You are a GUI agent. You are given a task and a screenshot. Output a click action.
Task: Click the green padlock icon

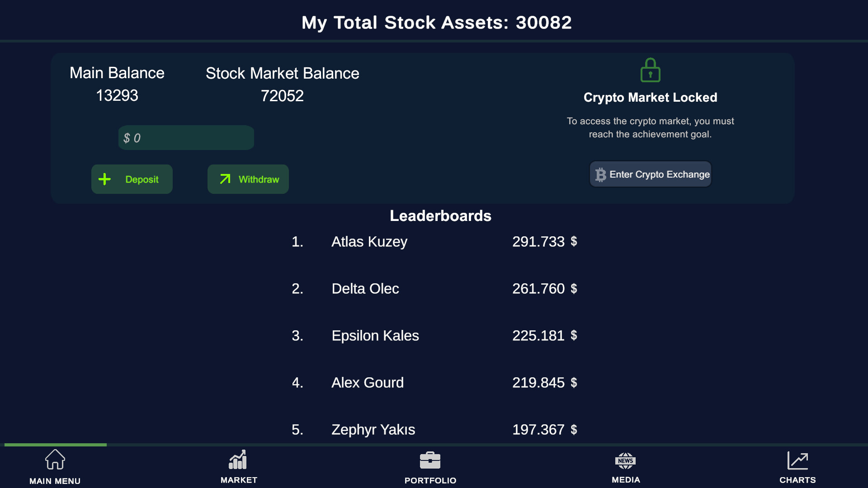(650, 70)
